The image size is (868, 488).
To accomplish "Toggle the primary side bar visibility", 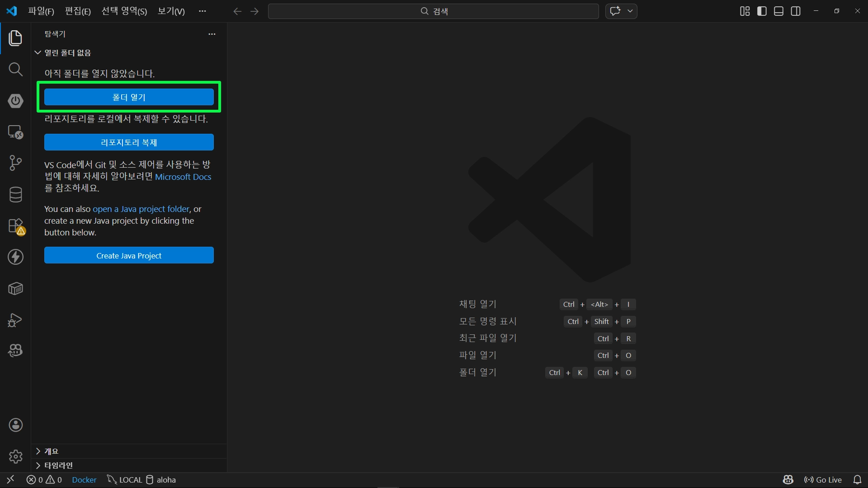I will pyautogui.click(x=762, y=11).
